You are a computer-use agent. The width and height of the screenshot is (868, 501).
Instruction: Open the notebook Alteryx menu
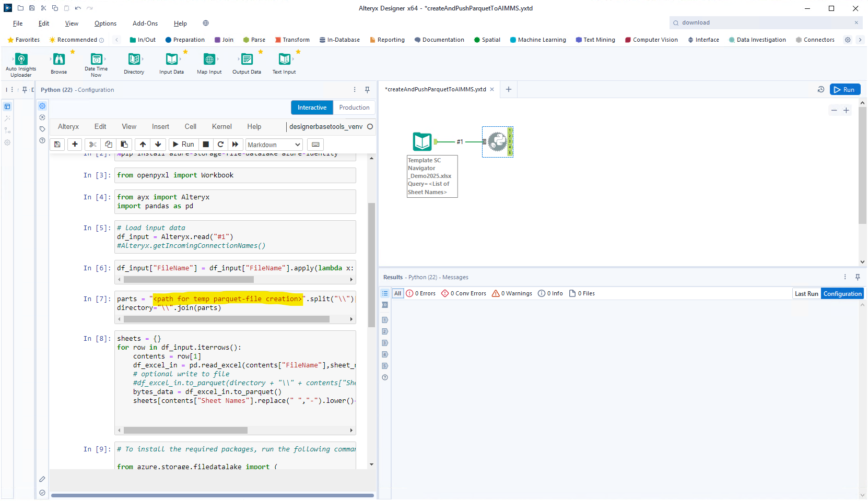pyautogui.click(x=68, y=126)
